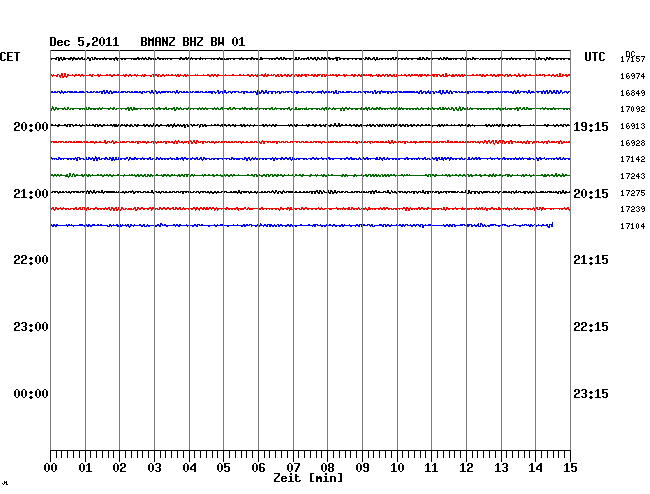The width and height of the screenshot is (650, 494).
Task: Click the 11 minute axis label
Action: [x=431, y=468]
